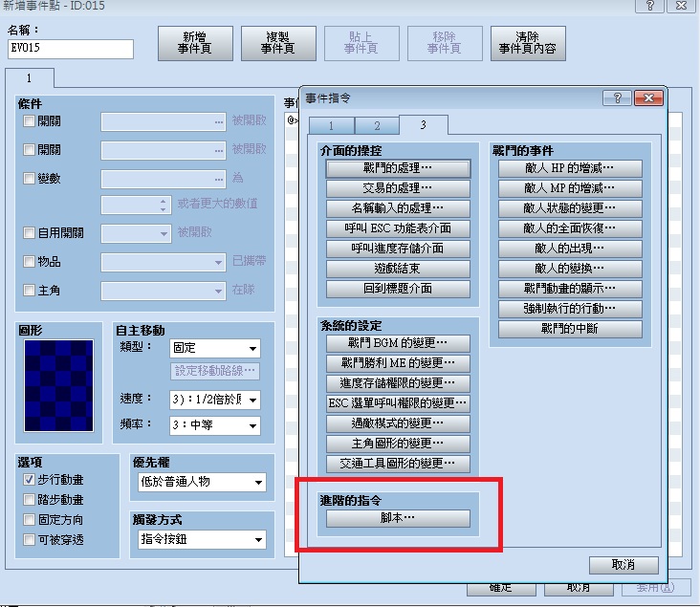Open the 類型 movement type dropdown

click(215, 348)
